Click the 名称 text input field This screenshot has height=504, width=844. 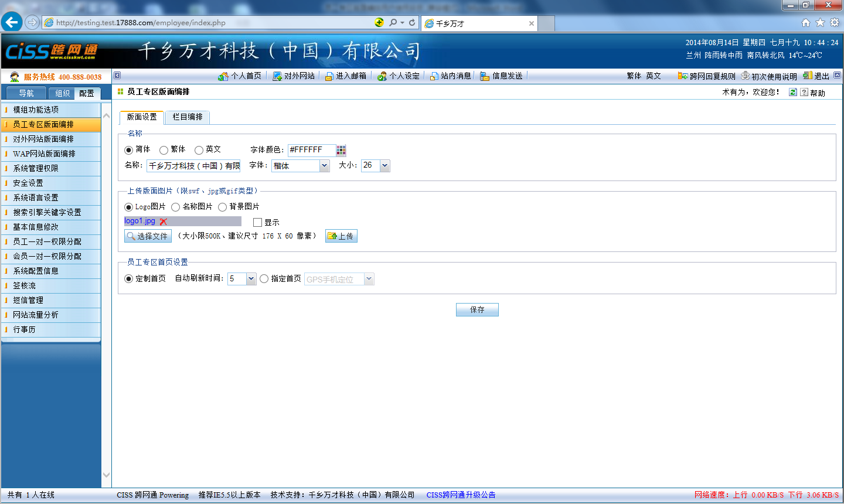coord(193,166)
